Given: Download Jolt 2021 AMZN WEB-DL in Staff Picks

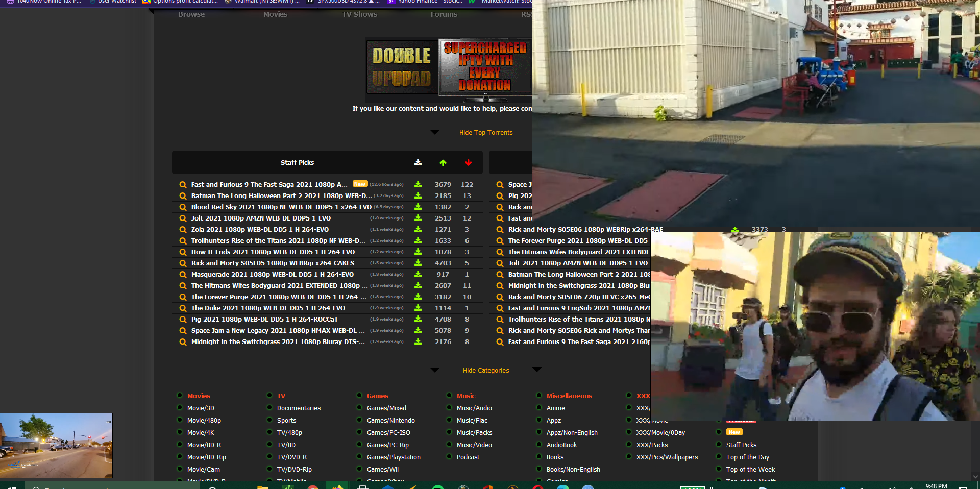Looking at the screenshot, I should click(x=418, y=218).
